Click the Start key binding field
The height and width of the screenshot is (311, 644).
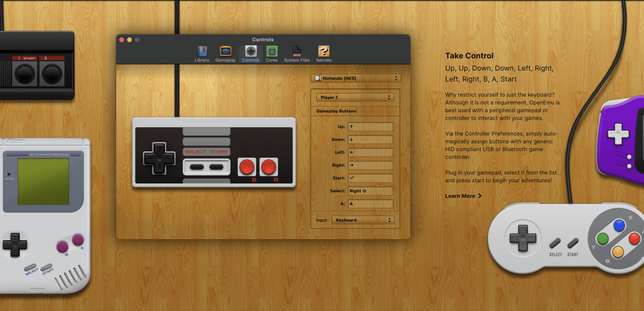(370, 178)
